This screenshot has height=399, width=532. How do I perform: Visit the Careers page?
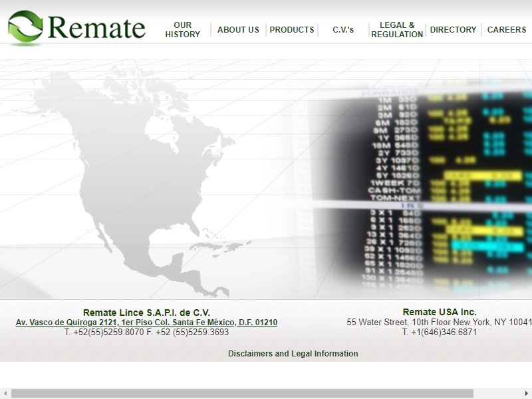(507, 30)
